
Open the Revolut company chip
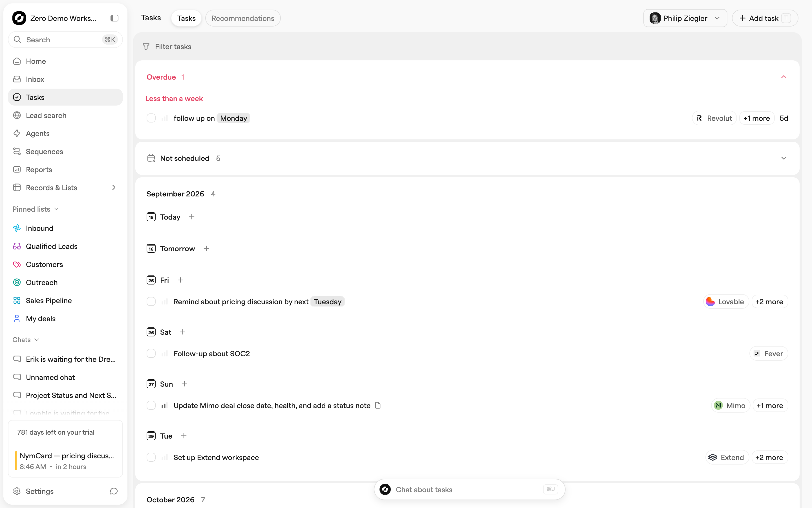pyautogui.click(x=714, y=118)
